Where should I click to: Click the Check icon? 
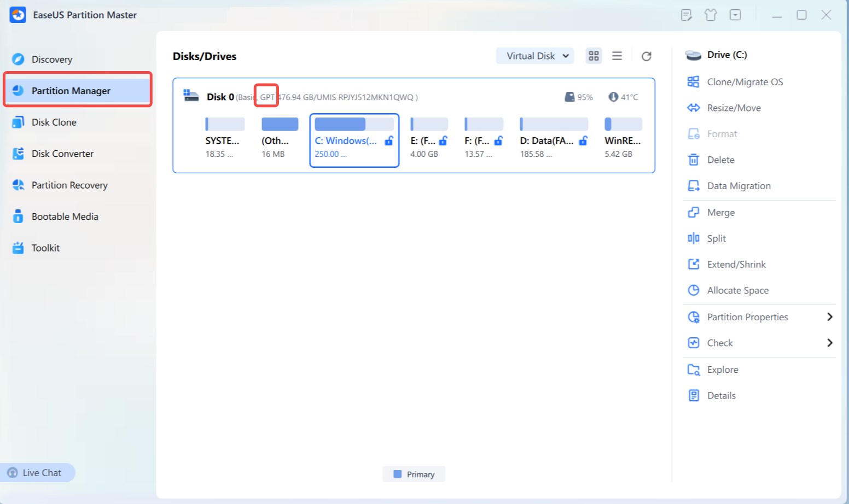[694, 343]
